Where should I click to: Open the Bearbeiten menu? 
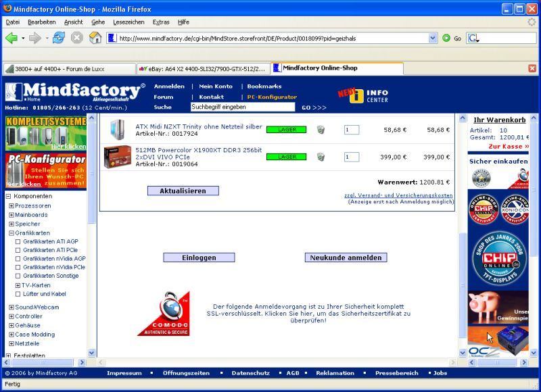point(42,22)
